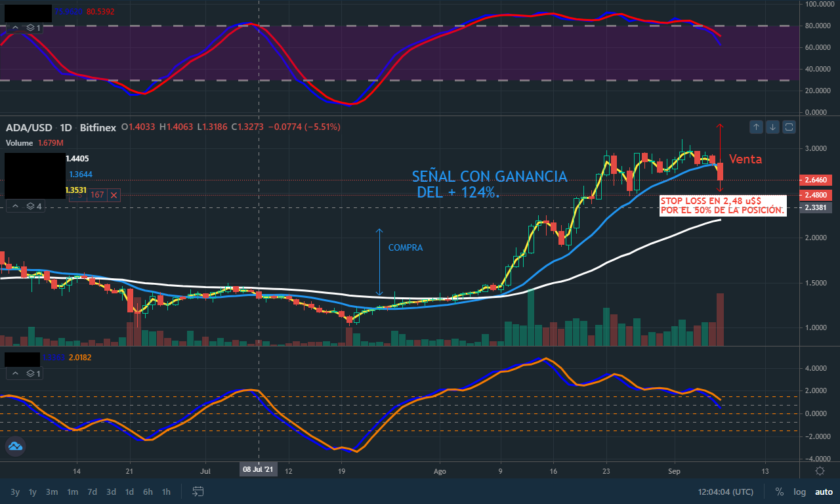The width and height of the screenshot is (840, 504).
Task: Click the TradingView logo watermark bottom left
Action: pyautogui.click(x=14, y=446)
